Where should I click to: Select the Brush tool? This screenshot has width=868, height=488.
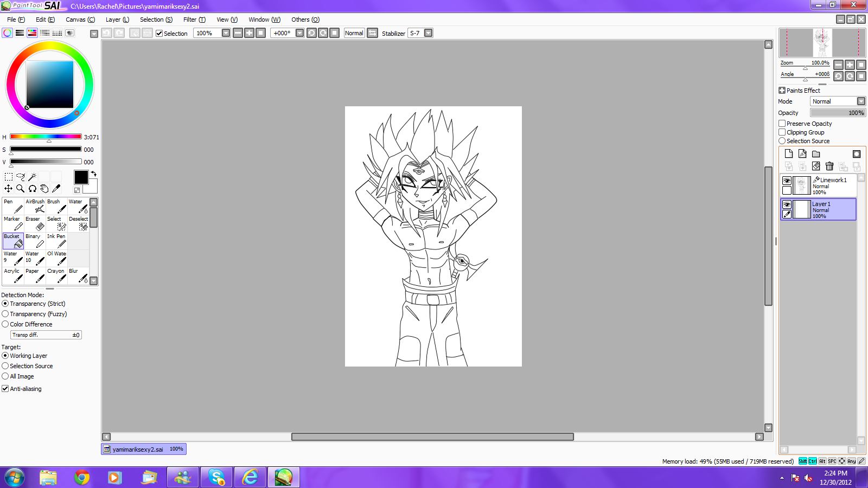[x=56, y=206]
